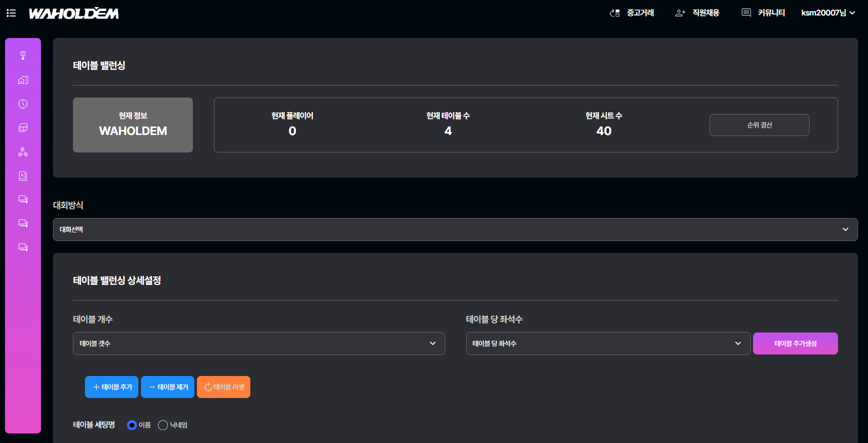The height and width of the screenshot is (443, 868).
Task: Click the orange 테이블 리셋 button
Action: click(223, 387)
